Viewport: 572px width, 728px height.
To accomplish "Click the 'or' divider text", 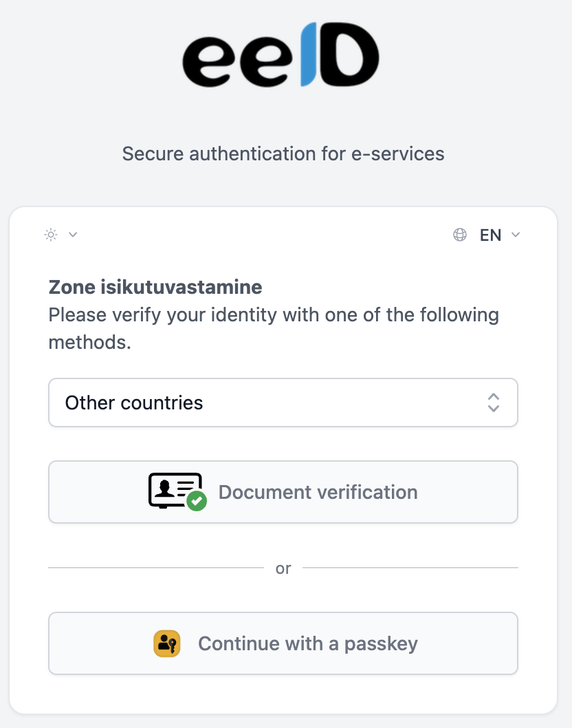I will 283,568.
